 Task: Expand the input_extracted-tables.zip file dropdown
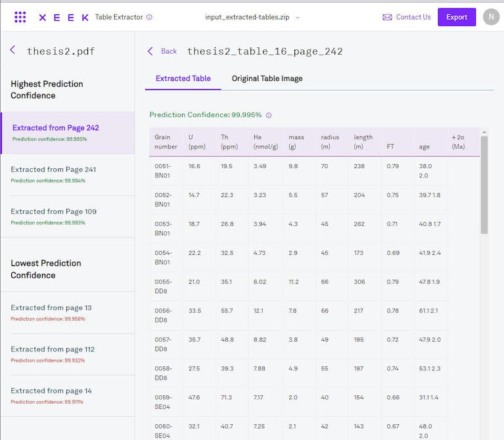click(297, 17)
